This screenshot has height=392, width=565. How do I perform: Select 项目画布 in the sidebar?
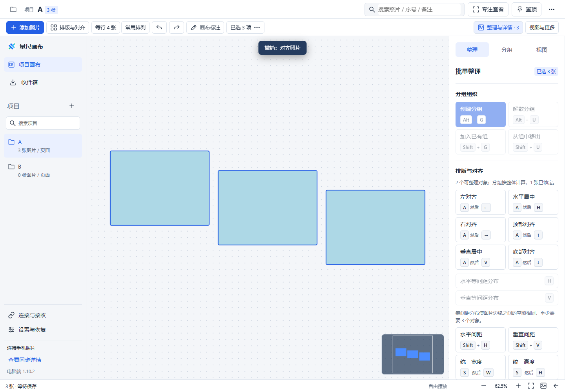(x=43, y=65)
